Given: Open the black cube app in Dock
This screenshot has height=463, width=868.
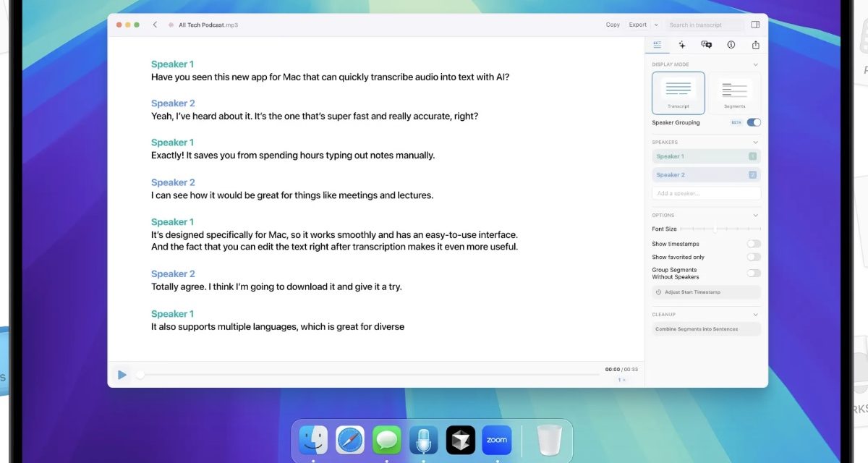Looking at the screenshot, I should (460, 440).
